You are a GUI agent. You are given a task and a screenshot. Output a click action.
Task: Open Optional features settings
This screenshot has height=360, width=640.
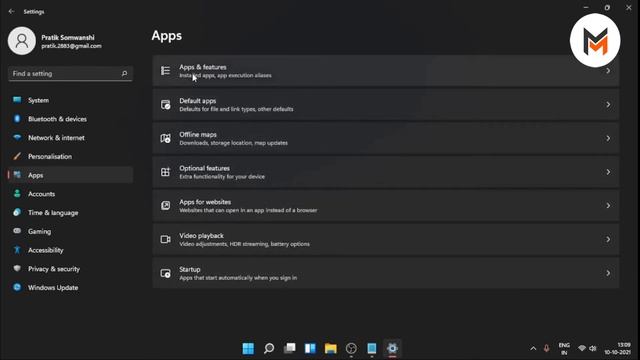pyautogui.click(x=386, y=172)
